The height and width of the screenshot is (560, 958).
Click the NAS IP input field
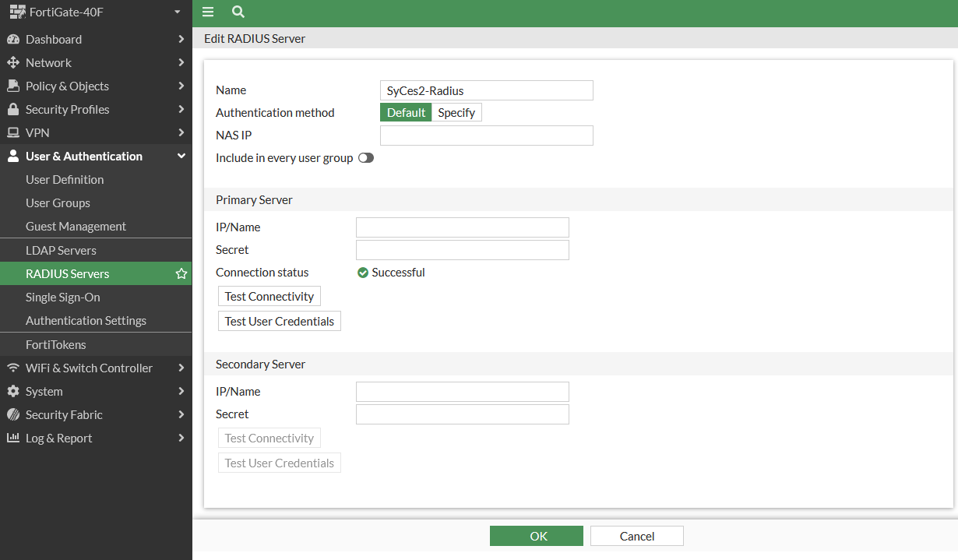tap(487, 136)
